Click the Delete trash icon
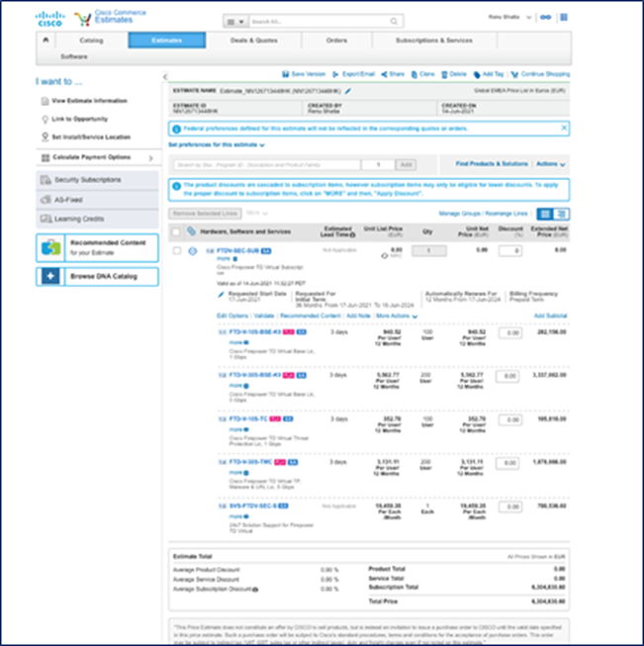 [x=444, y=74]
